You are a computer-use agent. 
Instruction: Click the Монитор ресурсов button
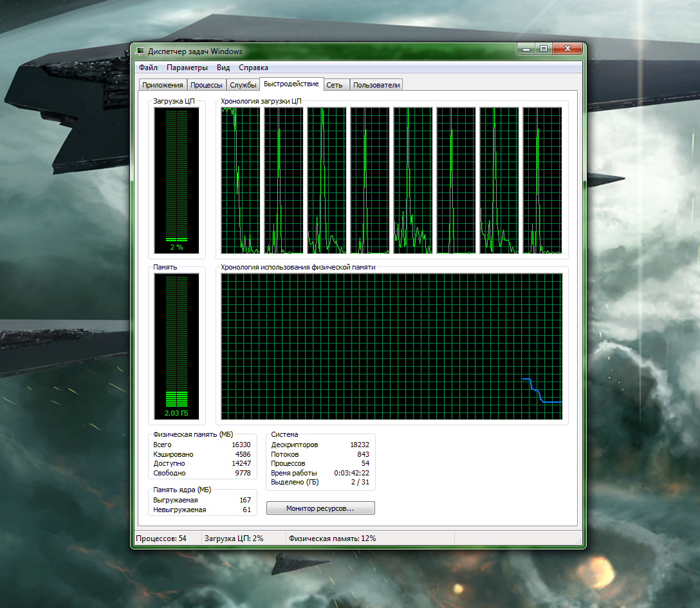[320, 508]
